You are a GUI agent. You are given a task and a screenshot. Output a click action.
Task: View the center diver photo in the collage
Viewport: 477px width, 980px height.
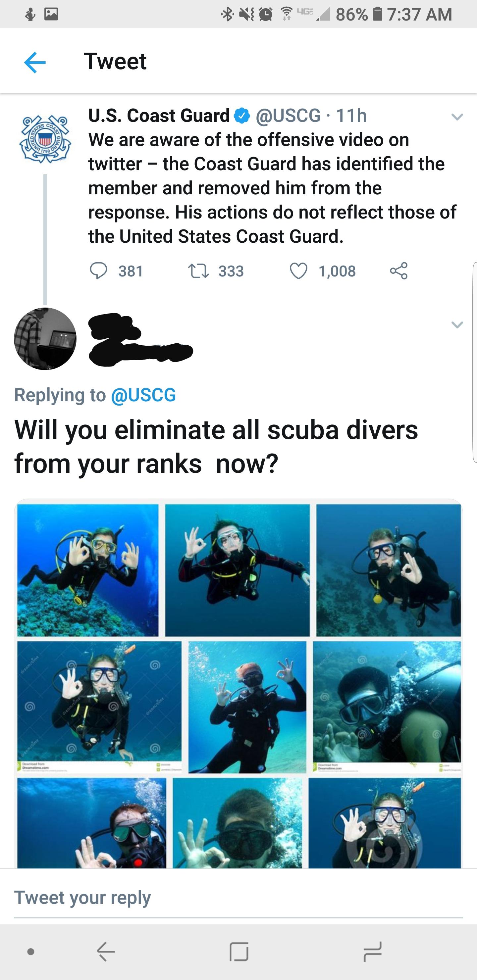247,707
